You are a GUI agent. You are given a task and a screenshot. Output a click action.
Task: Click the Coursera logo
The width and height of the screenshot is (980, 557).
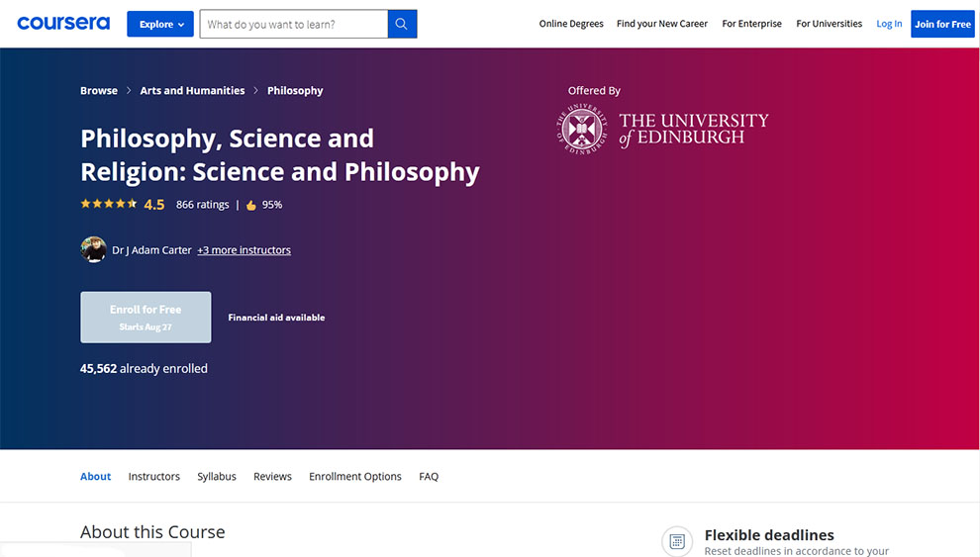63,24
